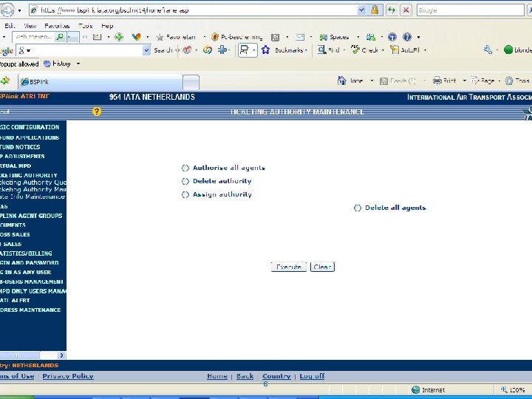Viewport: 532px width, 399px height.
Task: Open the History dropdown arrow
Action: click(x=78, y=64)
